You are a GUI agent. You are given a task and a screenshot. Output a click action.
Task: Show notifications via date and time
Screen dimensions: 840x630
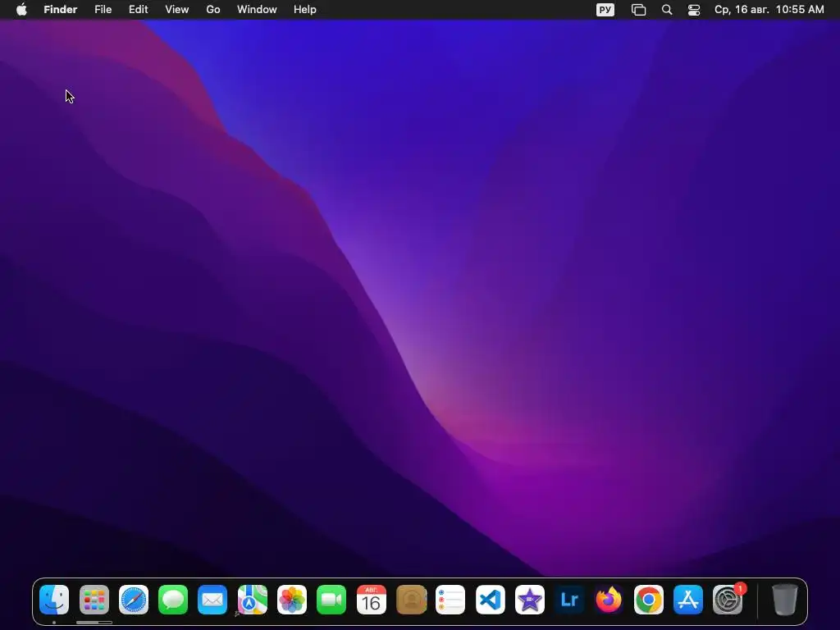(769, 10)
